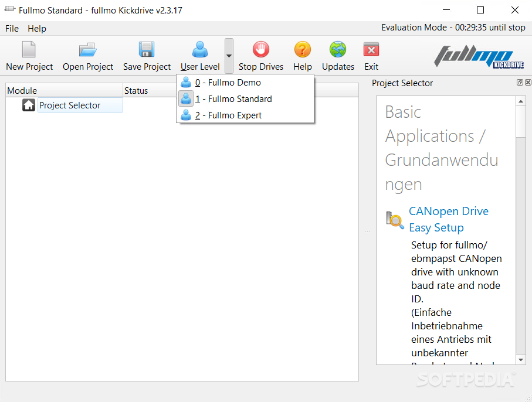Click the Exit red X toolbar icon
532x402 pixels.
[x=371, y=49]
